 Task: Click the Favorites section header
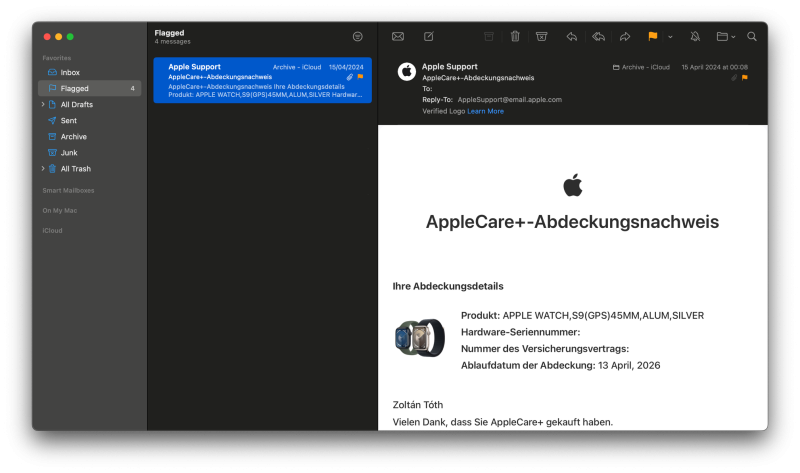point(57,58)
